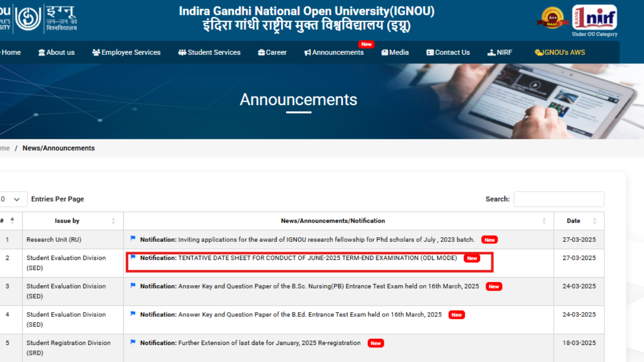Click flag icon of tentative date sheet row
Viewport: 644px width, 362px height.
click(x=133, y=257)
